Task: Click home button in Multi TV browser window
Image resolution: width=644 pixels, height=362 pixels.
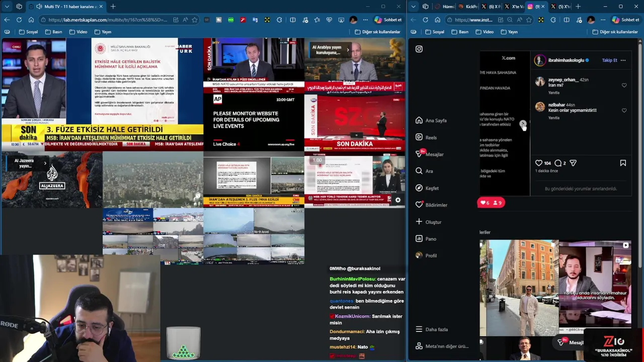Action: [x=31, y=20]
